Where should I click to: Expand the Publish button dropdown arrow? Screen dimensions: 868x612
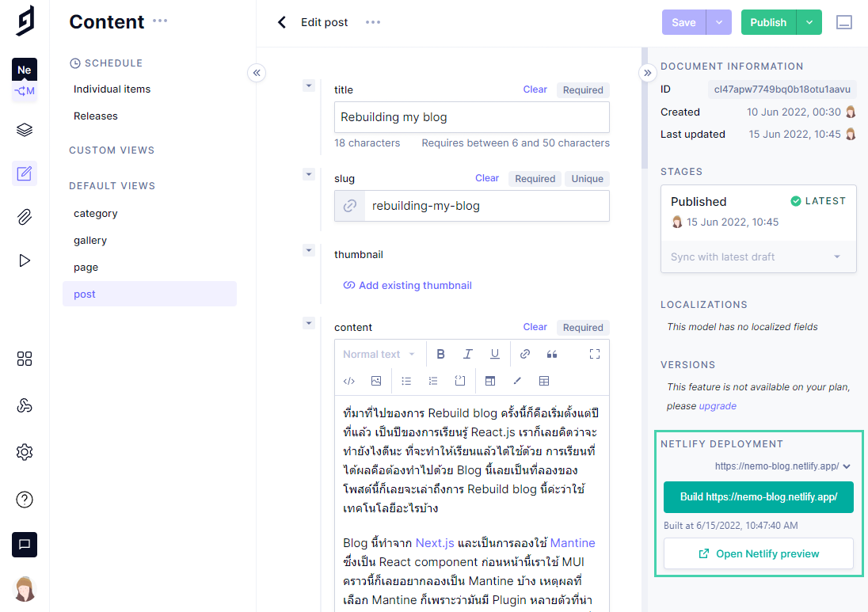[x=807, y=22]
